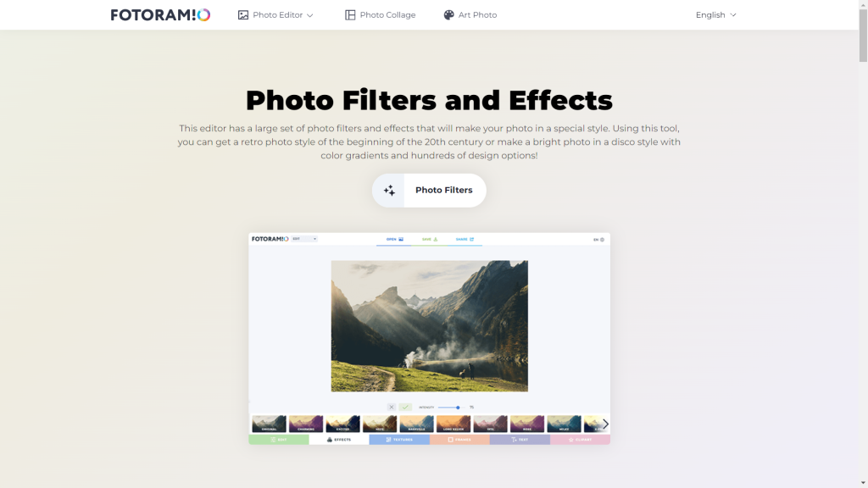
Task: Expand the Photo Editor dropdown chevron
Action: coord(310,15)
